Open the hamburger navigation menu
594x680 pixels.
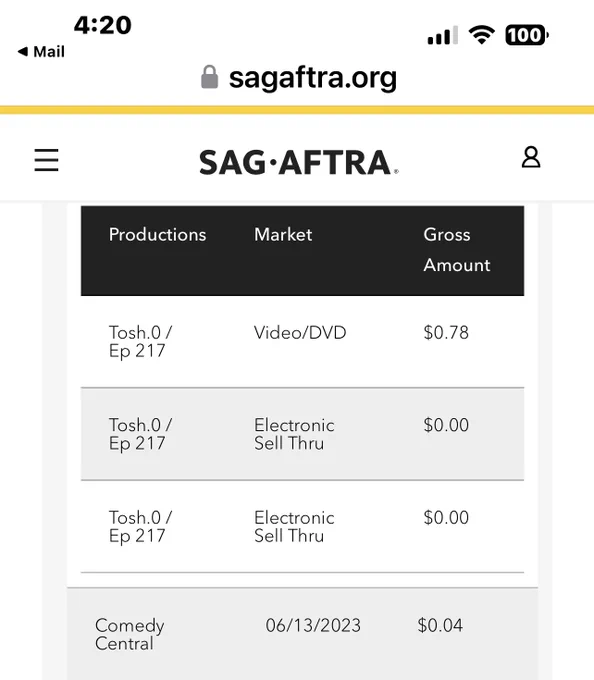(46, 160)
